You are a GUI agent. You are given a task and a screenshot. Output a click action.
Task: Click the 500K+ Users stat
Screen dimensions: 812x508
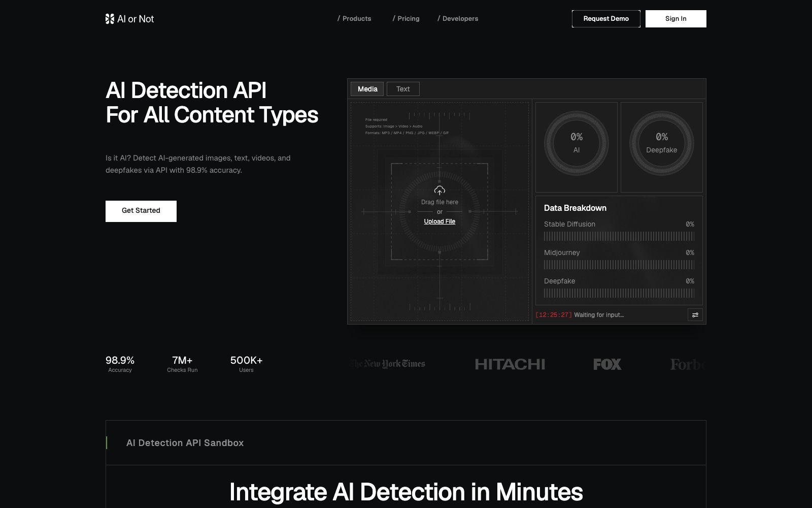click(x=246, y=364)
